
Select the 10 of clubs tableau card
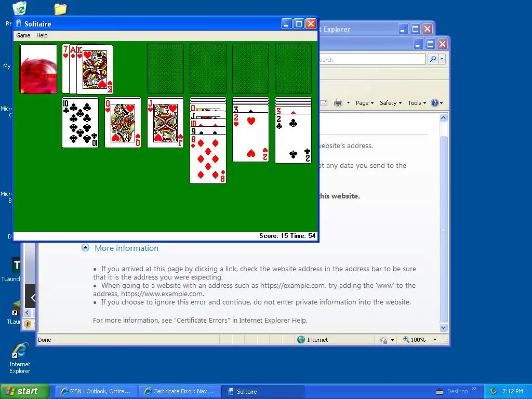click(x=81, y=123)
